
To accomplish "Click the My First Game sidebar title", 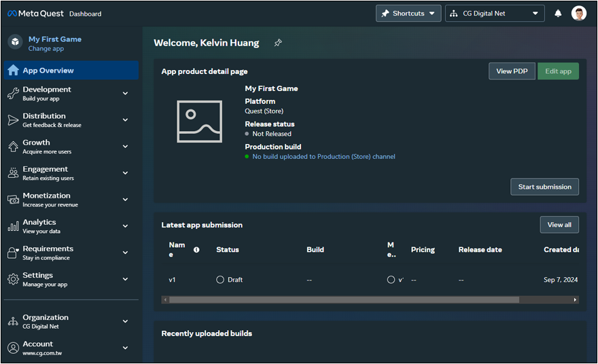I will [x=55, y=39].
